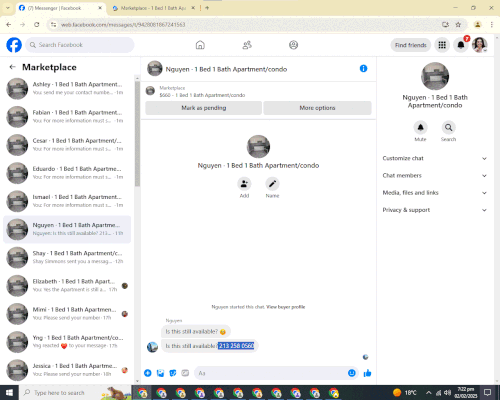500x400 pixels.
Task: Attach a photo file icon
Action: pyautogui.click(x=160, y=373)
